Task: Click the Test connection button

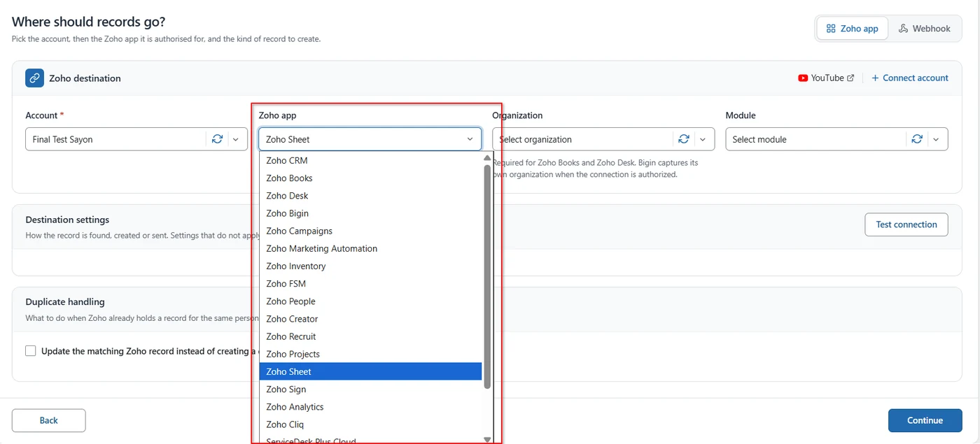Action: (906, 224)
